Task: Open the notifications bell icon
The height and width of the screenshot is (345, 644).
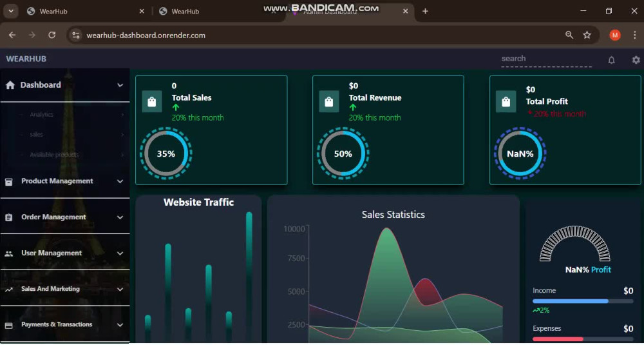Action: [612, 60]
